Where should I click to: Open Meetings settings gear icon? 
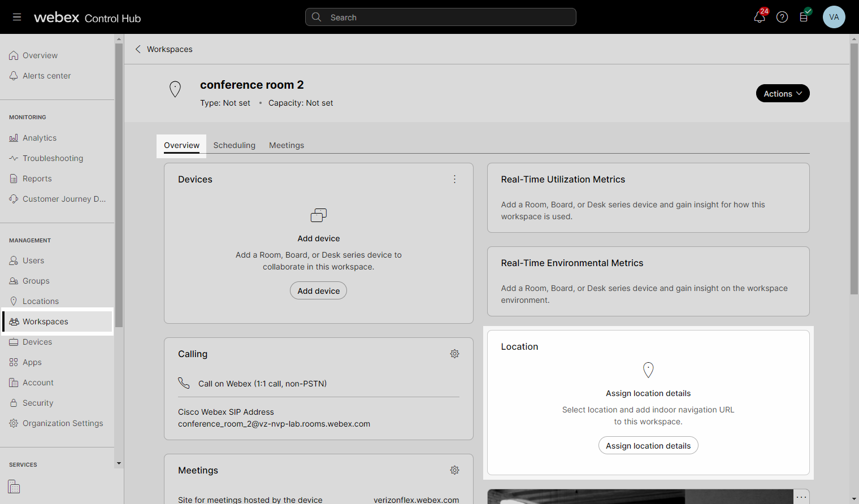click(454, 470)
